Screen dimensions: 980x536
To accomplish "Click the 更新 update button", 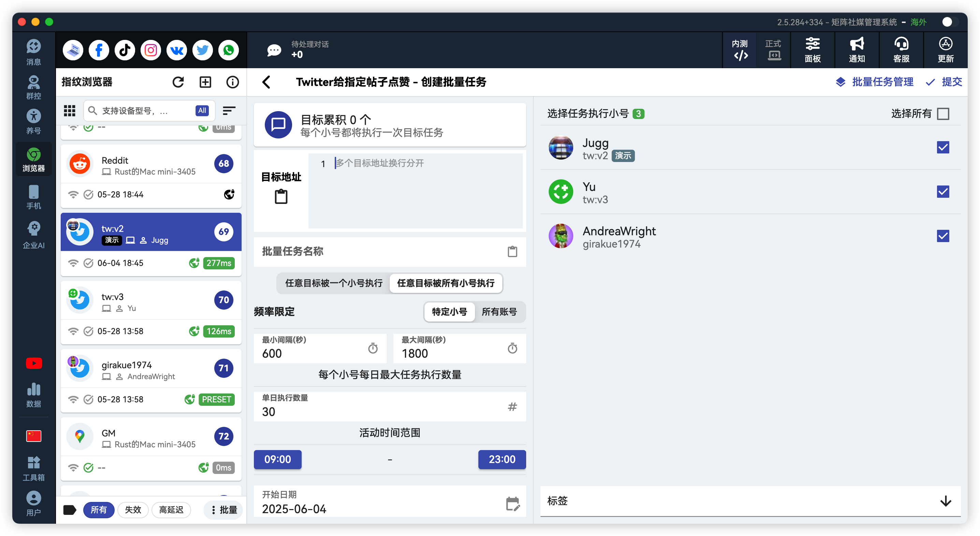I will 946,50.
